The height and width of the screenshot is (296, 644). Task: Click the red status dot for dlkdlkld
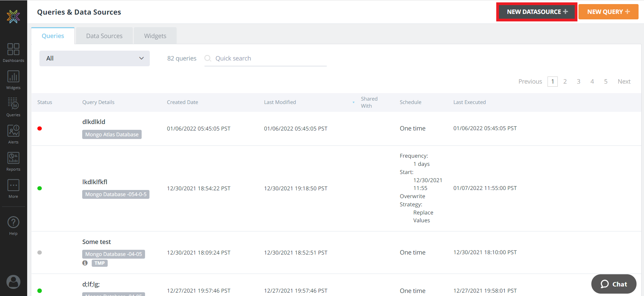[x=39, y=128]
